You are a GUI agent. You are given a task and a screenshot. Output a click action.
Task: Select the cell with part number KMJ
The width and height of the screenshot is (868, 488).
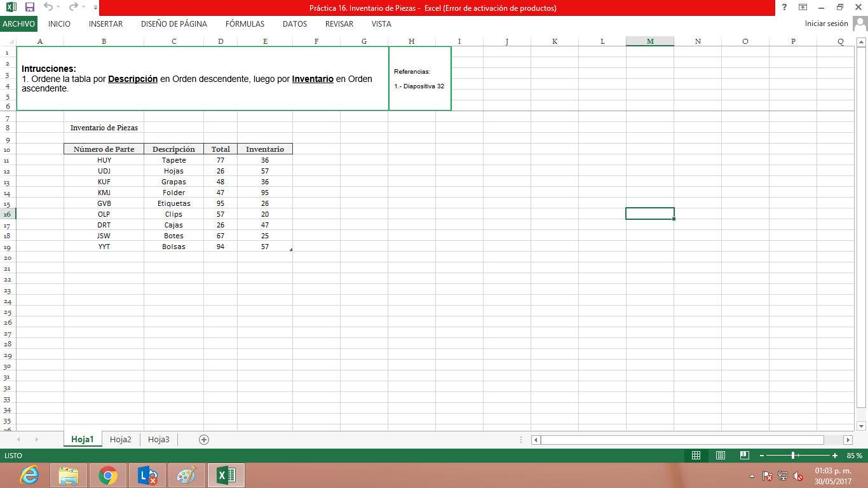pos(104,193)
